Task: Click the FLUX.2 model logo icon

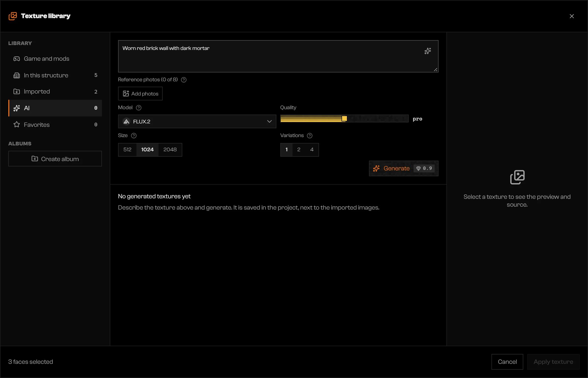Action: point(126,121)
